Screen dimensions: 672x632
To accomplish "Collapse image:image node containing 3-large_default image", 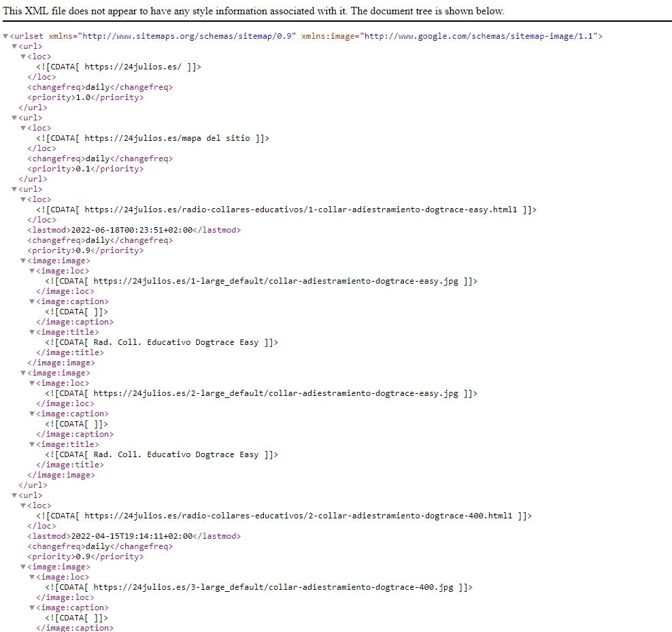I will point(23,567).
